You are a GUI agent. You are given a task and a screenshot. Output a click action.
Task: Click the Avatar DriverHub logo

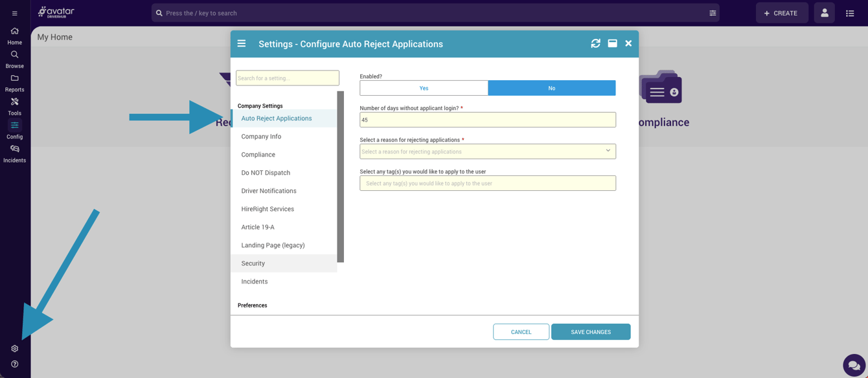click(56, 12)
